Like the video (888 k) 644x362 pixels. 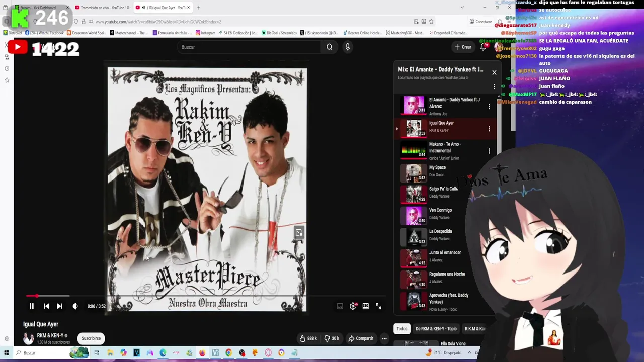(308, 338)
